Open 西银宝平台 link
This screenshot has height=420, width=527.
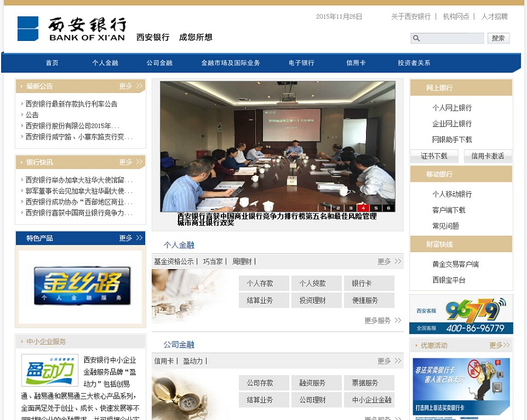[449, 280]
